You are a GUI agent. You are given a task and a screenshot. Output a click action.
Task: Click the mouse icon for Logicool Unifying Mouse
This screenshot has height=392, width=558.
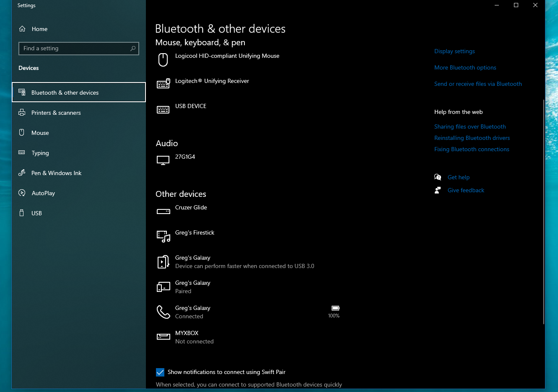pos(163,60)
